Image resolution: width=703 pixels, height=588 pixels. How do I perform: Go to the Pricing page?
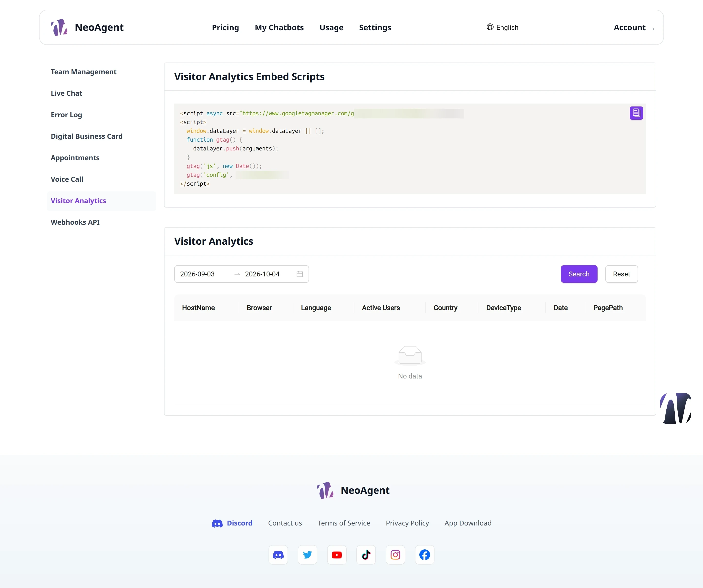pos(225,27)
